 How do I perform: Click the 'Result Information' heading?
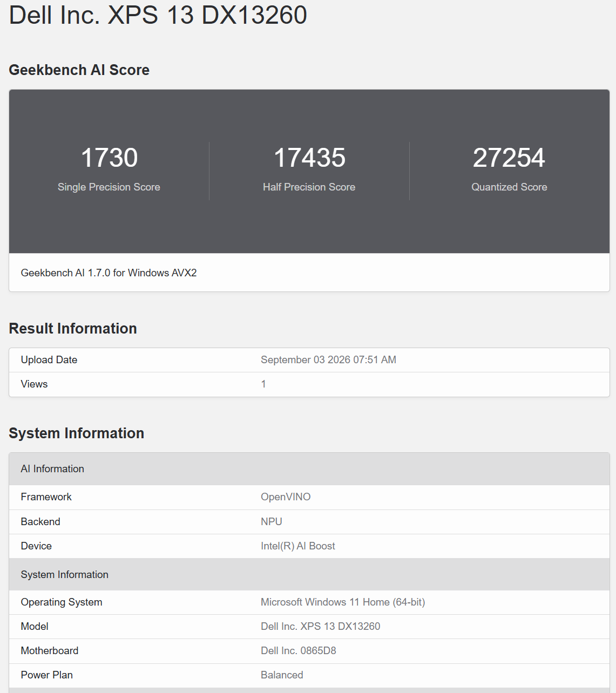pos(73,329)
